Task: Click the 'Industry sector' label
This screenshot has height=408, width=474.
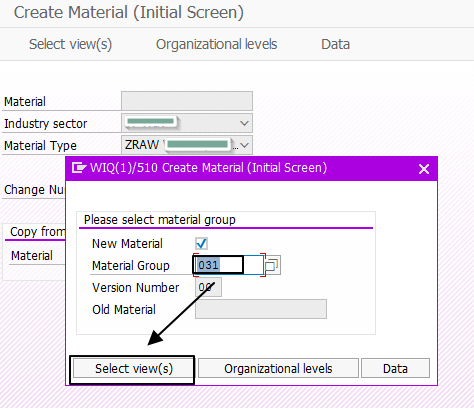Action: 45,124
